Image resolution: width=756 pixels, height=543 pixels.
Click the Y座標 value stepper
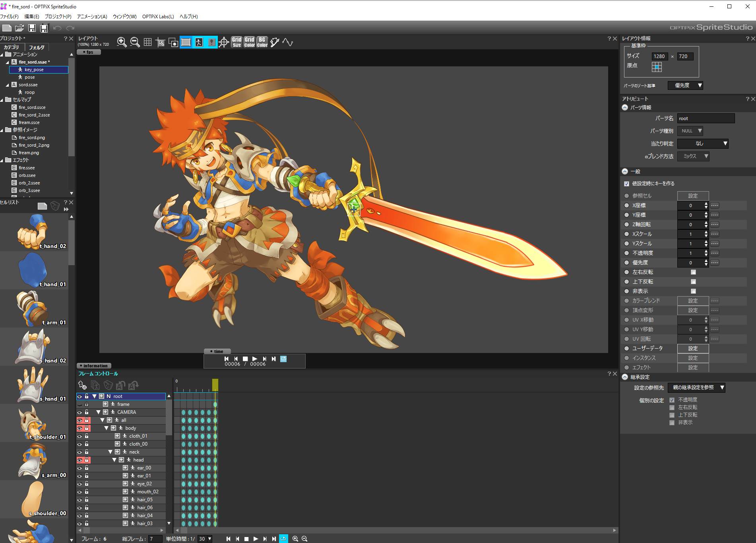tap(706, 215)
